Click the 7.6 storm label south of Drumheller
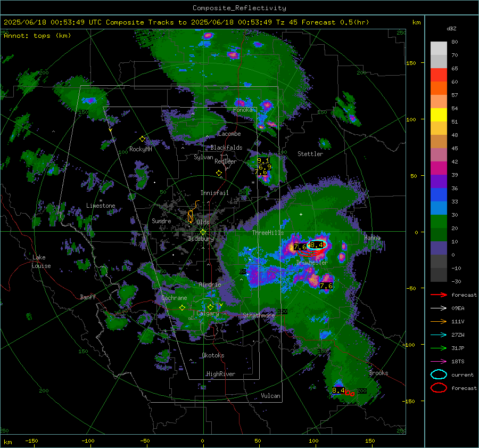 [326, 286]
